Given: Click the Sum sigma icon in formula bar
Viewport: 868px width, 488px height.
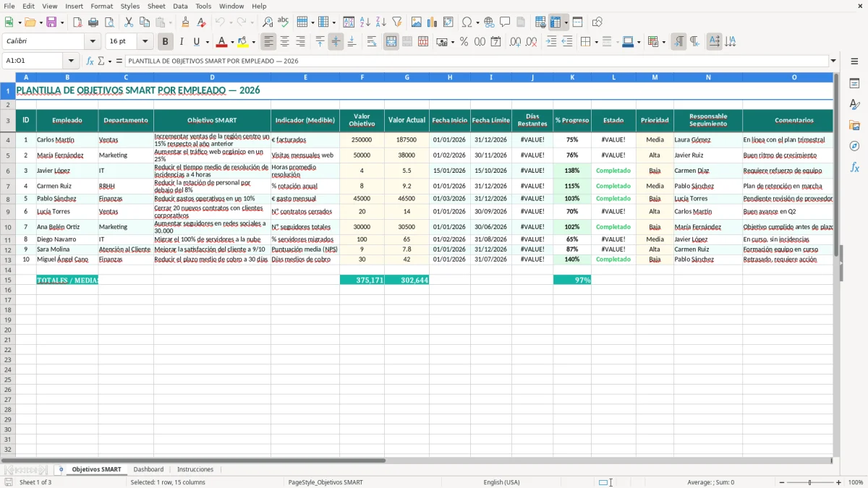Looking at the screenshot, I should click(101, 61).
